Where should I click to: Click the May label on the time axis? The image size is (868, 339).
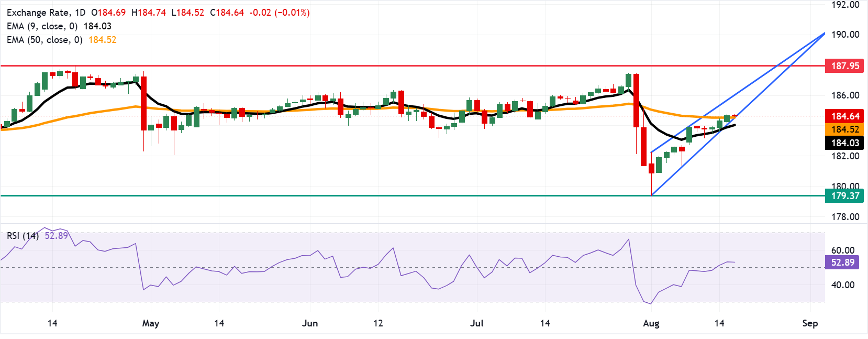pyautogui.click(x=151, y=323)
